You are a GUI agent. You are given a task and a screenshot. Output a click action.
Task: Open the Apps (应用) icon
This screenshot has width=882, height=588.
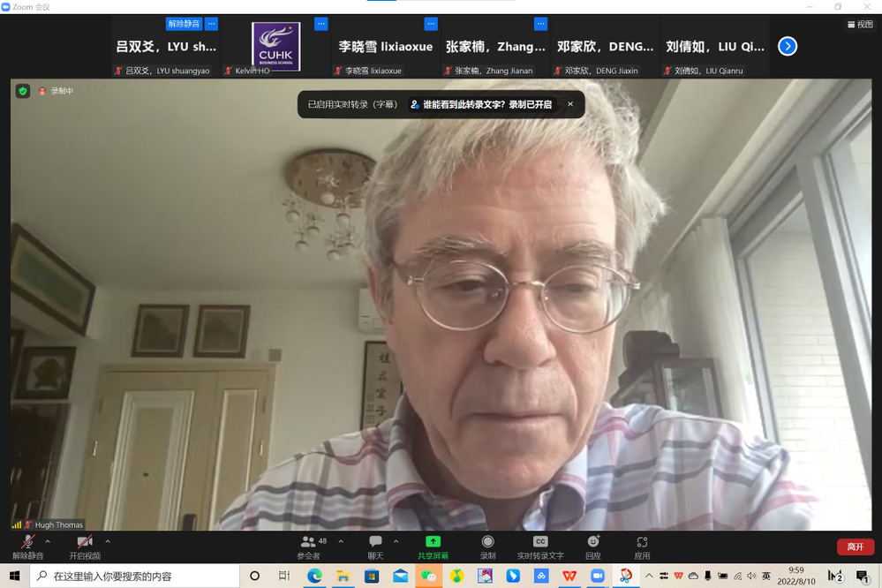click(642, 542)
